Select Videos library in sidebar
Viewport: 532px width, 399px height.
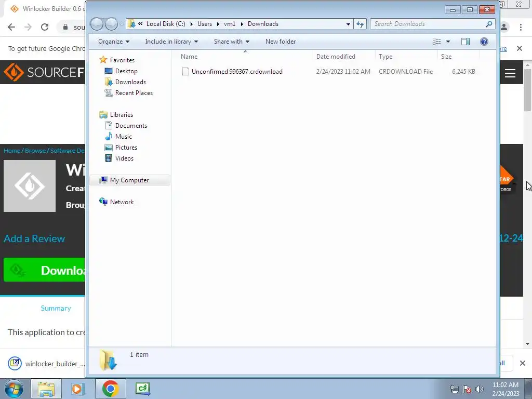[x=124, y=158]
